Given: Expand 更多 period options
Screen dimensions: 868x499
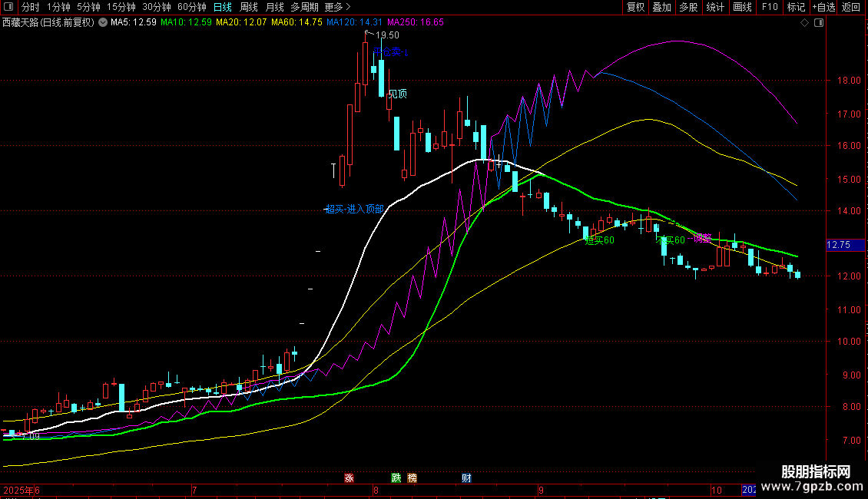Looking at the screenshot, I should [x=338, y=7].
